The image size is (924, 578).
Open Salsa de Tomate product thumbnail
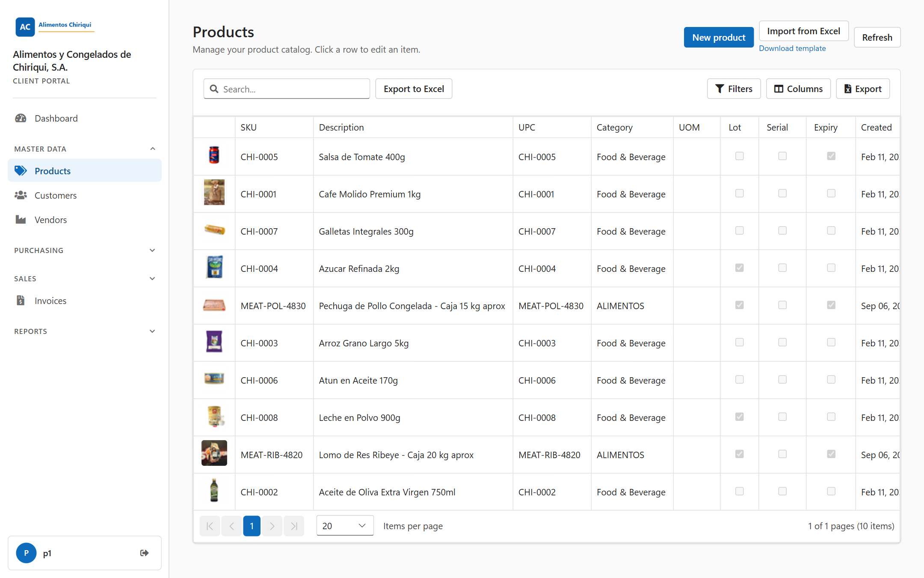(x=214, y=155)
